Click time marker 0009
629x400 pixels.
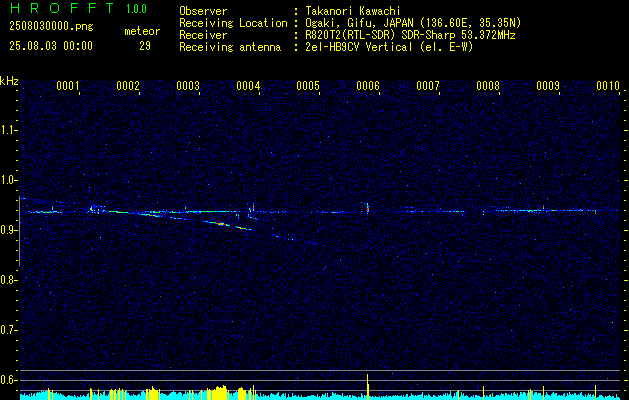tap(548, 86)
